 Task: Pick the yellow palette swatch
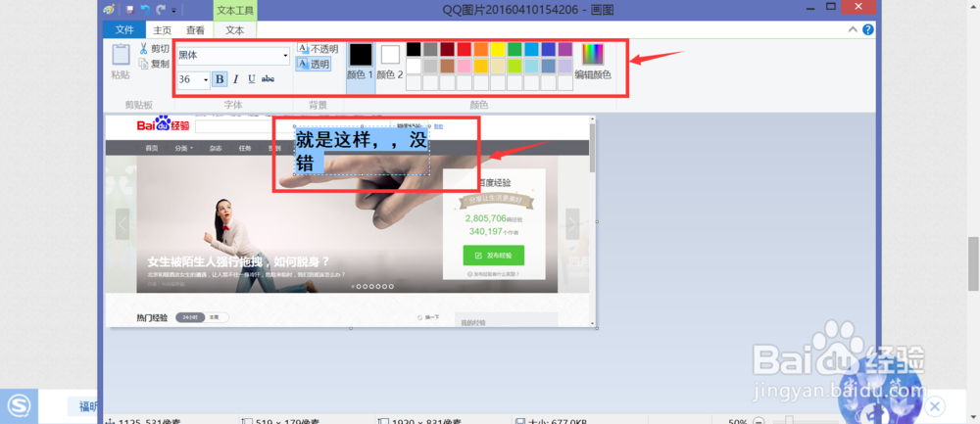[x=498, y=49]
